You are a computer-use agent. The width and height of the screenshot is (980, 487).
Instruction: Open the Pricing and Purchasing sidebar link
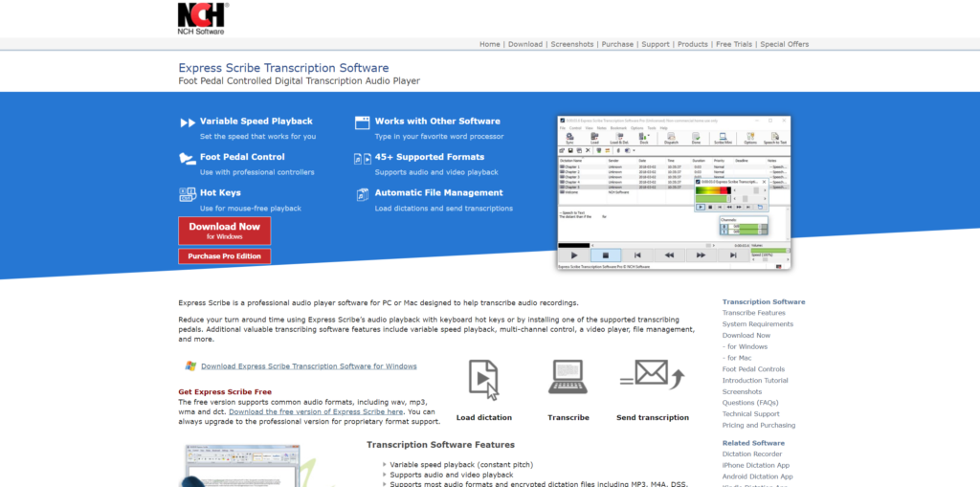pos(758,426)
